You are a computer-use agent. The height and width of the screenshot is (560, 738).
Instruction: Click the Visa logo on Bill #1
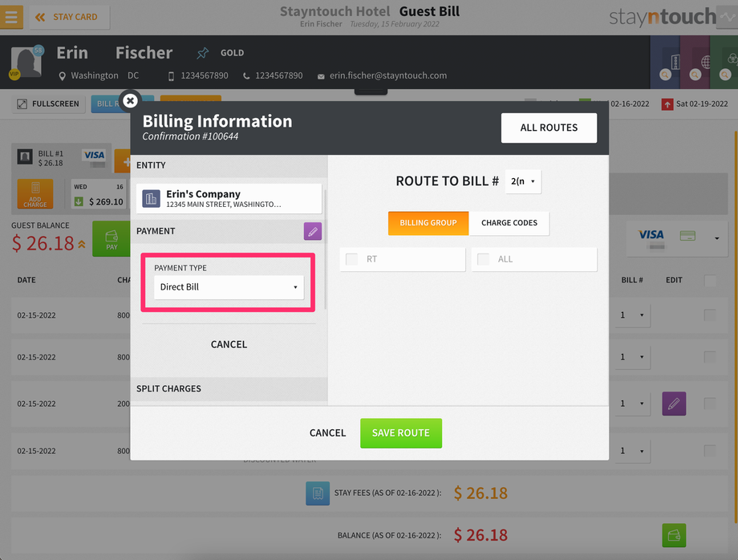point(94,155)
